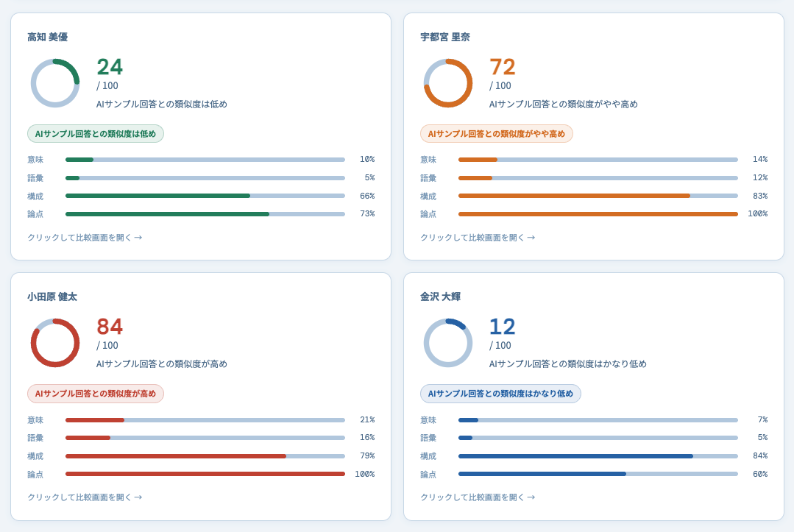Click the 構成 label on 小田原 健太 card
794x532 pixels.
35,456
